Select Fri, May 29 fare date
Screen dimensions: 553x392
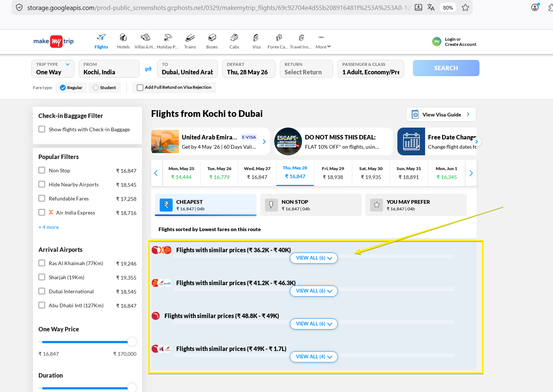coord(333,173)
